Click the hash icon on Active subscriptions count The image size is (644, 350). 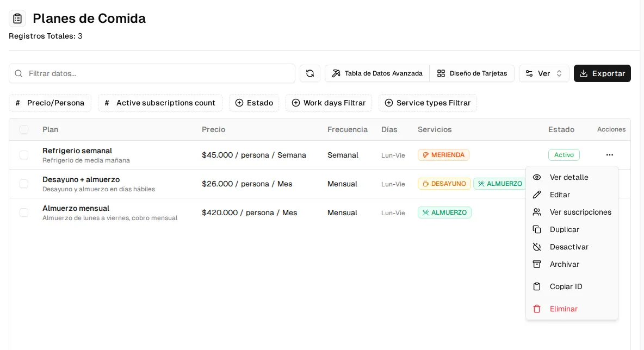[x=107, y=103]
